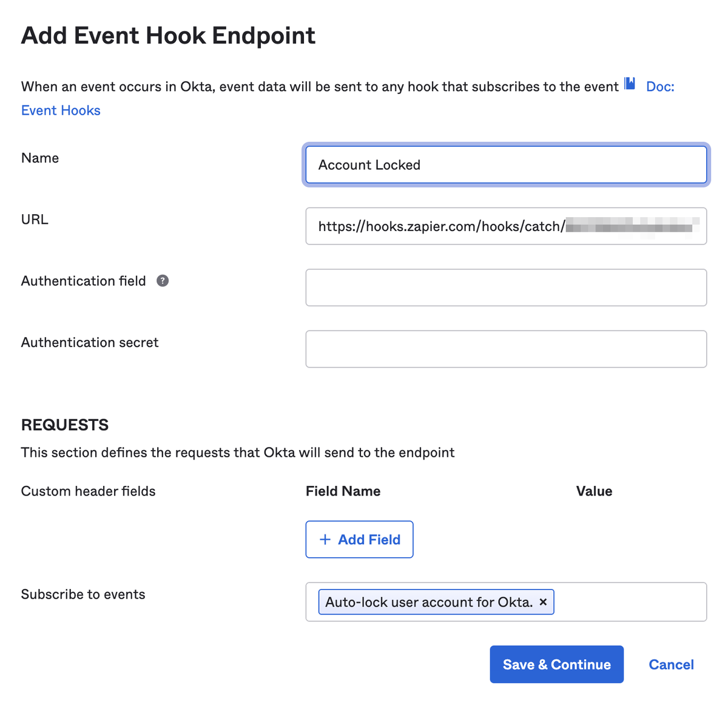This screenshot has width=728, height=706.
Task: Open the Doc: link
Action: (x=660, y=87)
